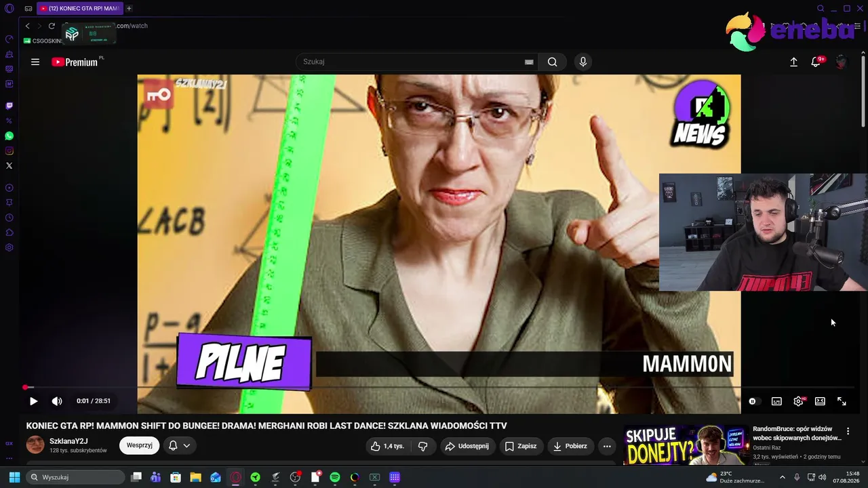Show hidden system tray icons

pyautogui.click(x=783, y=477)
